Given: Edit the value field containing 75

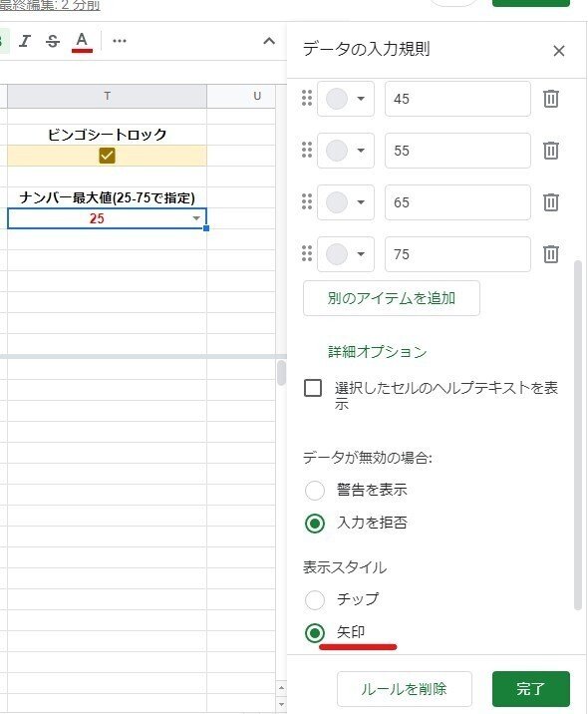Looking at the screenshot, I should pyautogui.click(x=457, y=254).
